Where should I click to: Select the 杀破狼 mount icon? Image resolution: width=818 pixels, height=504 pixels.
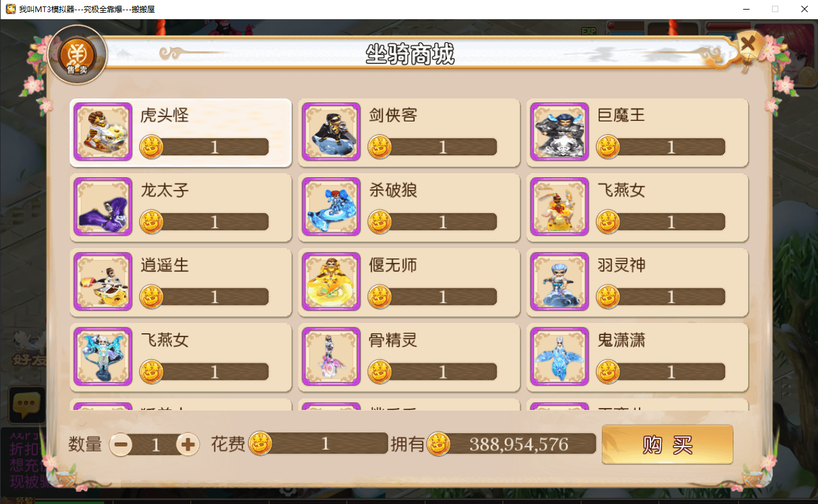(x=331, y=207)
